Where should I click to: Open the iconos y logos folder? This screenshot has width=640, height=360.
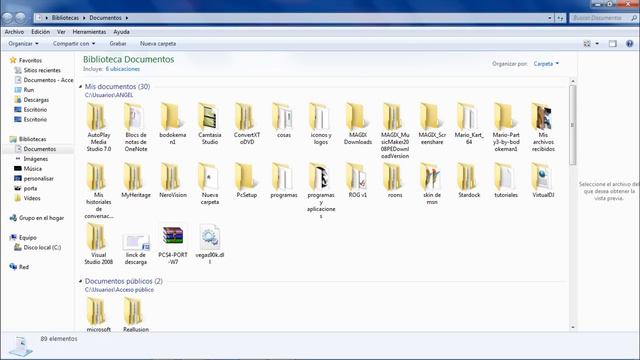coord(320,124)
